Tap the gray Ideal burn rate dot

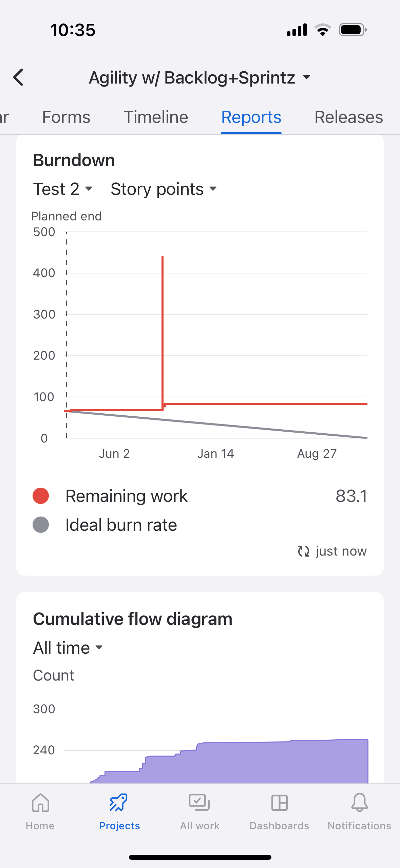coord(41,525)
